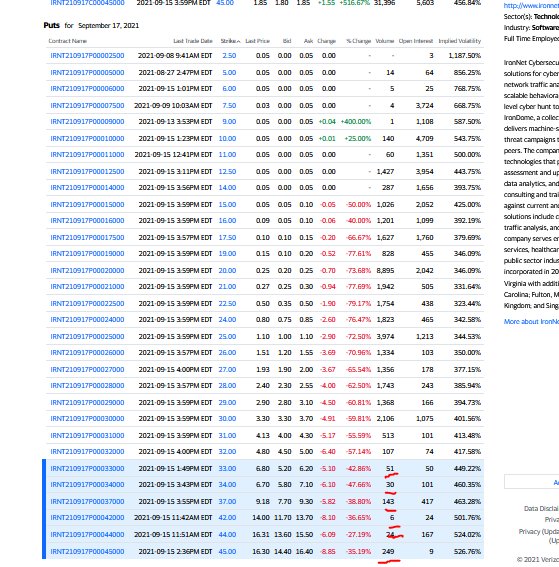Image resolution: width=559 pixels, height=567 pixels.
Task: Open contract IRNT210917P00025000 link
Action: pyautogui.click(x=87, y=336)
